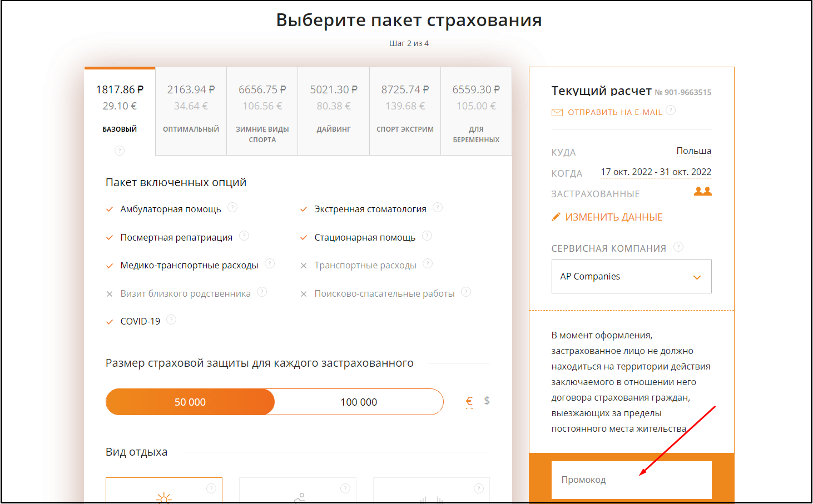Show help for Медико-транспортные расходы
Viewport: 813px width, 504px height.
tap(270, 263)
